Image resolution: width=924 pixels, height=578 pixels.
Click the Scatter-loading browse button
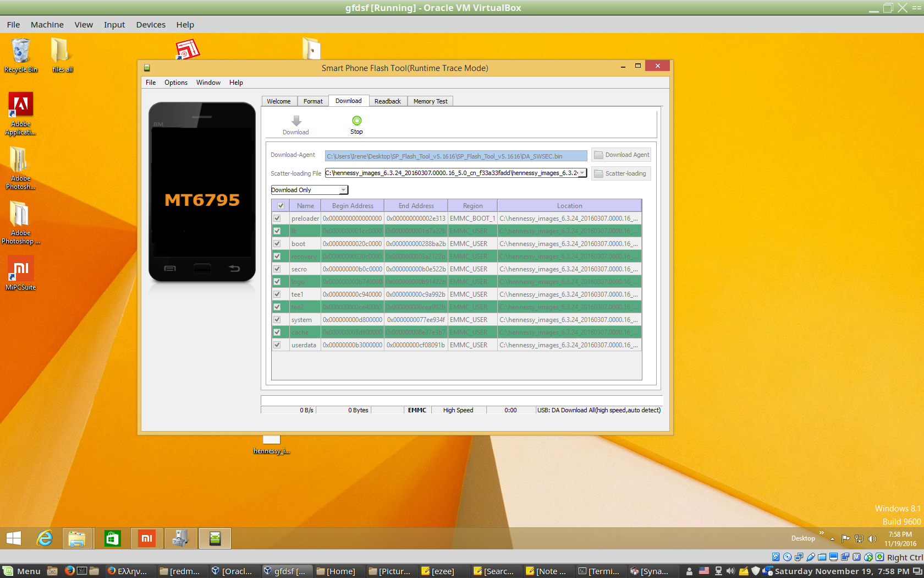click(x=621, y=173)
